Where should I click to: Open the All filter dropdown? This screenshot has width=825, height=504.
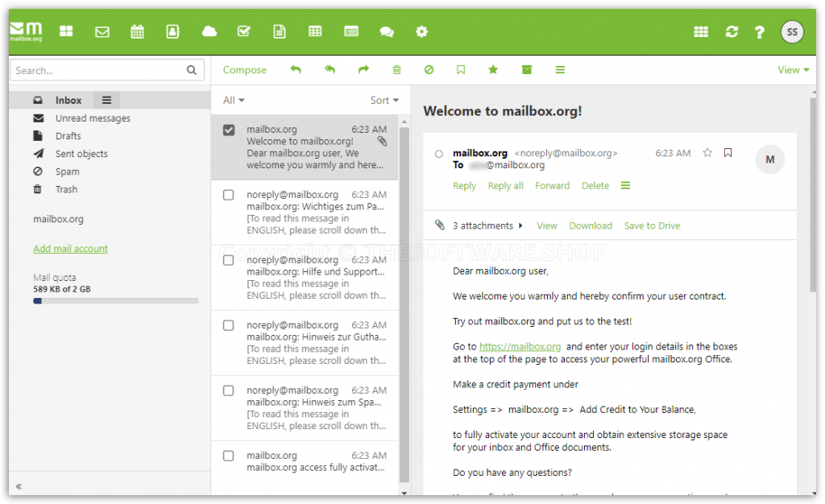click(x=234, y=100)
